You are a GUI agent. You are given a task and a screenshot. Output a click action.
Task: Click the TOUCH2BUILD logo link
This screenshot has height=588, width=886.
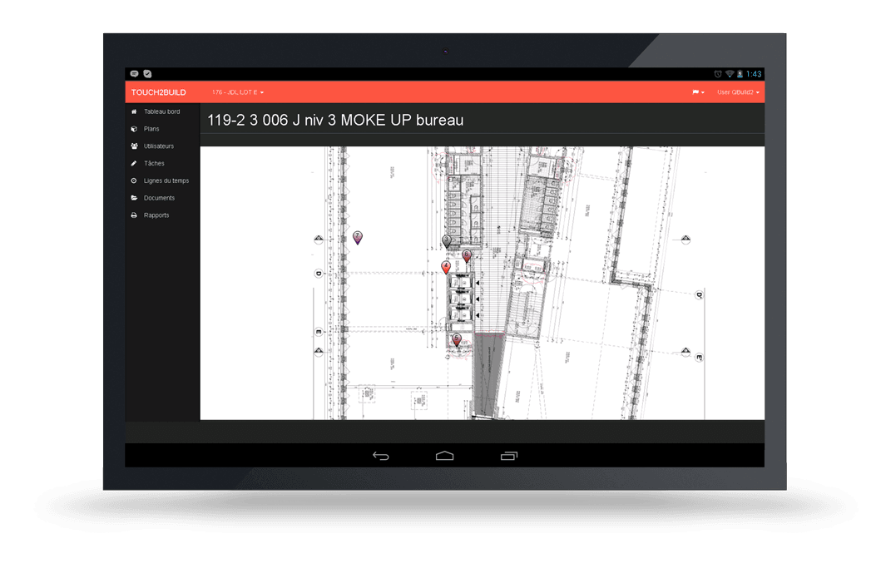(x=160, y=91)
